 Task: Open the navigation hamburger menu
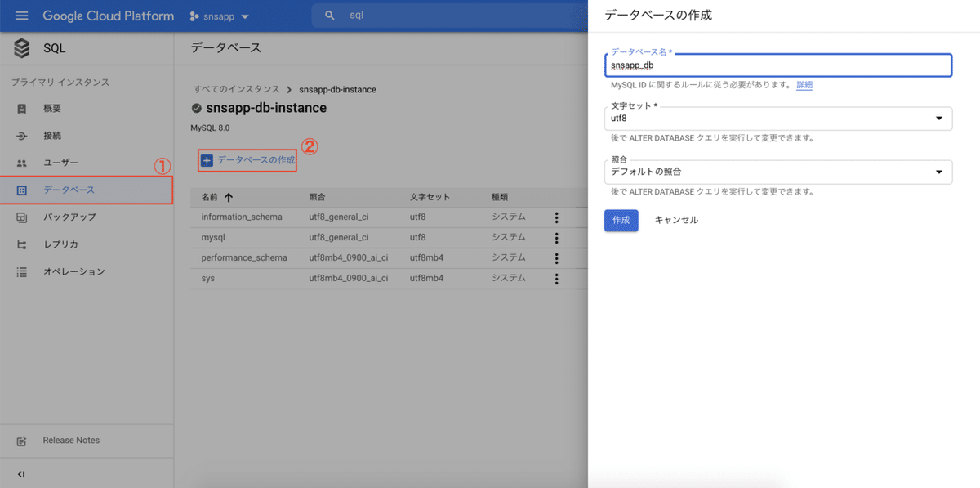(x=22, y=16)
